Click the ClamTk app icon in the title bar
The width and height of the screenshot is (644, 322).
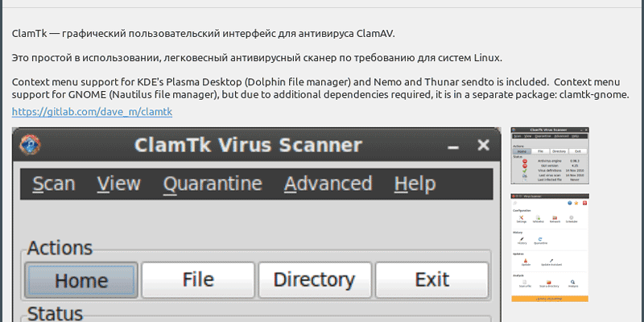click(x=30, y=145)
